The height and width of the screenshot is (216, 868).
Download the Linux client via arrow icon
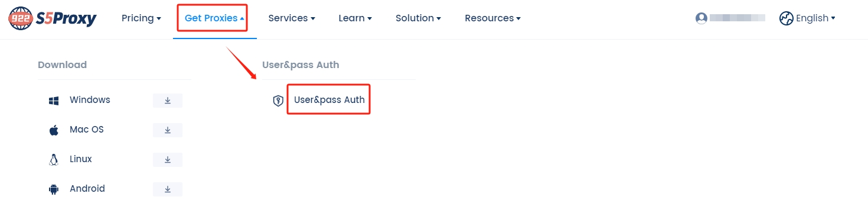[x=168, y=160]
